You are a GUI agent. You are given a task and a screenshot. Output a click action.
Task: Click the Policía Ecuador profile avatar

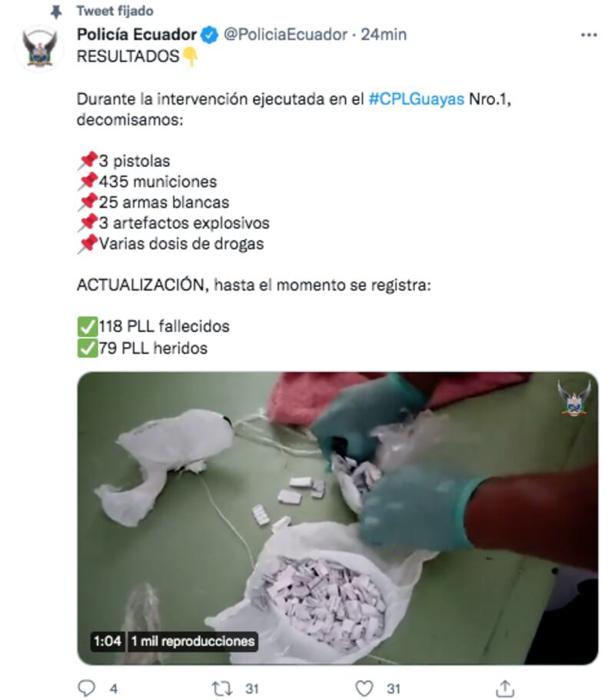(39, 48)
